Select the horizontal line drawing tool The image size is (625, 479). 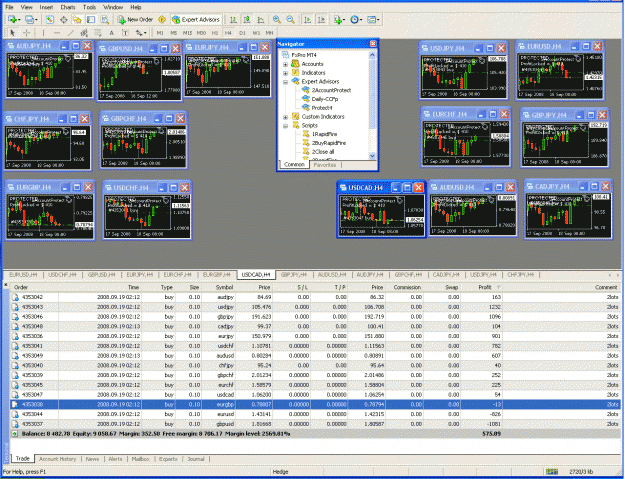[x=57, y=33]
